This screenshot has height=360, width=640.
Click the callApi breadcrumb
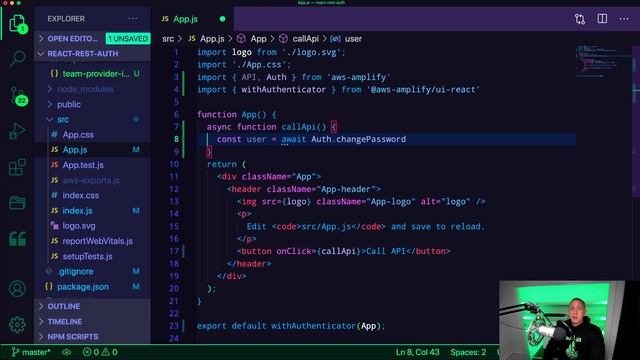(305, 39)
